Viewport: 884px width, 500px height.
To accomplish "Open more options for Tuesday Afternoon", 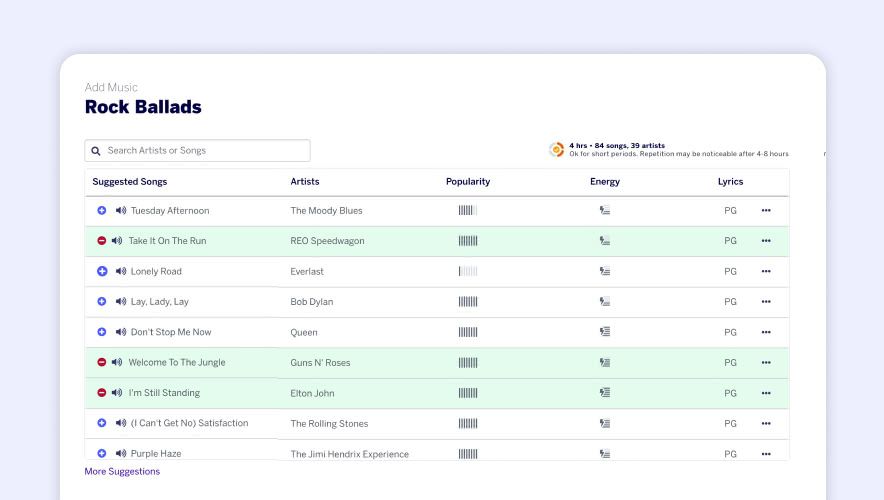I will (x=766, y=211).
